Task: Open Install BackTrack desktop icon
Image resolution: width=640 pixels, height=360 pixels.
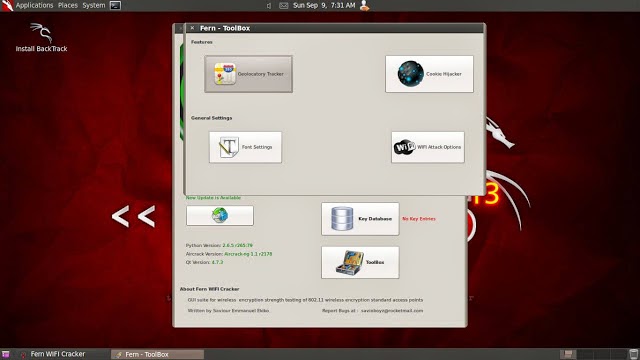Action: click(x=41, y=38)
